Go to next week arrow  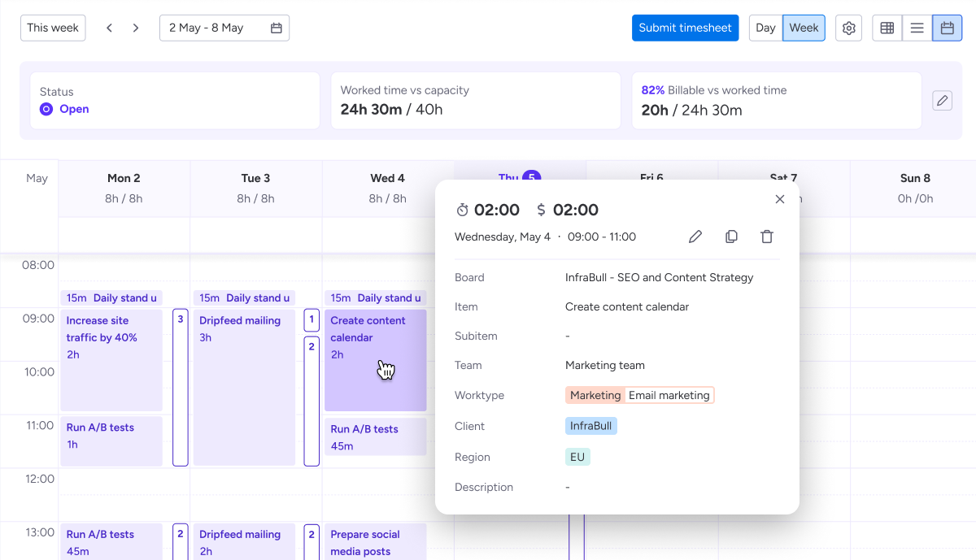click(x=136, y=28)
